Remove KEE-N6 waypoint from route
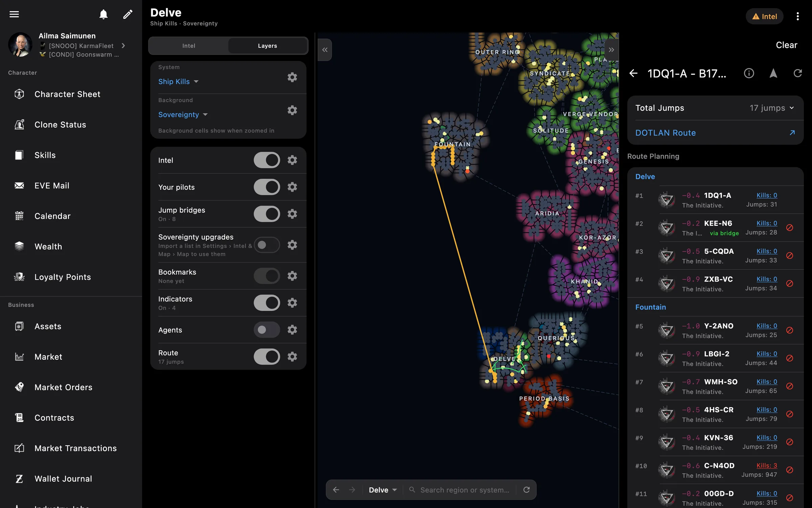 tap(790, 228)
